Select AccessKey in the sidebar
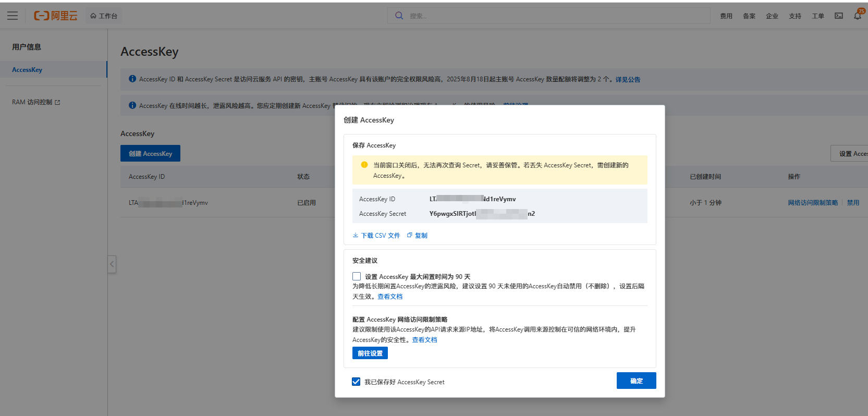 [x=54, y=70]
